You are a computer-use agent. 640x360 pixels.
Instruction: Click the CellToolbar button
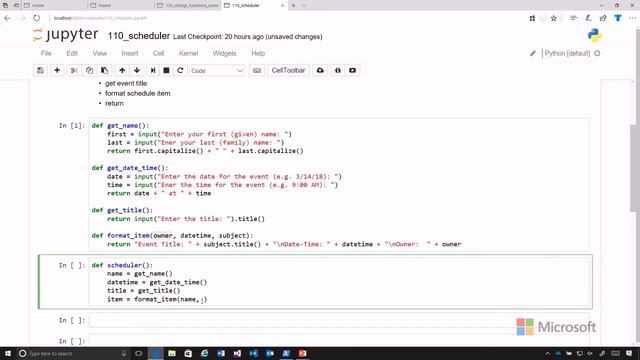point(288,71)
